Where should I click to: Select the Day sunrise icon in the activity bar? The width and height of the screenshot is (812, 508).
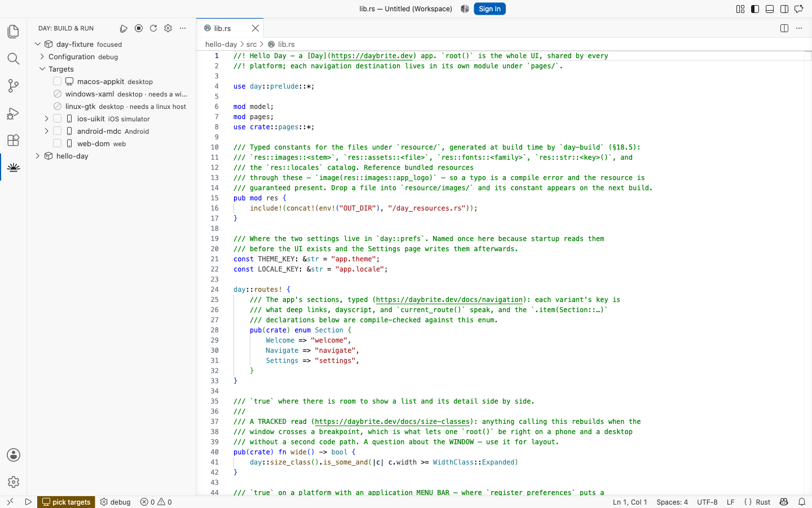(14, 168)
